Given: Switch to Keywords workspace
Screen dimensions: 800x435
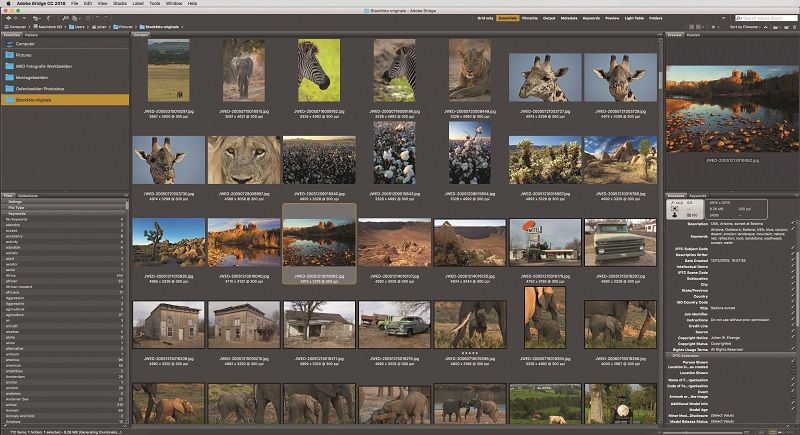Looking at the screenshot, I should [x=591, y=18].
